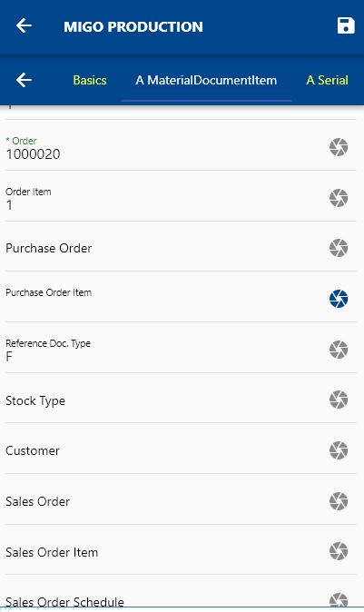Tap the scan icon for Sales Order Item

point(339,551)
